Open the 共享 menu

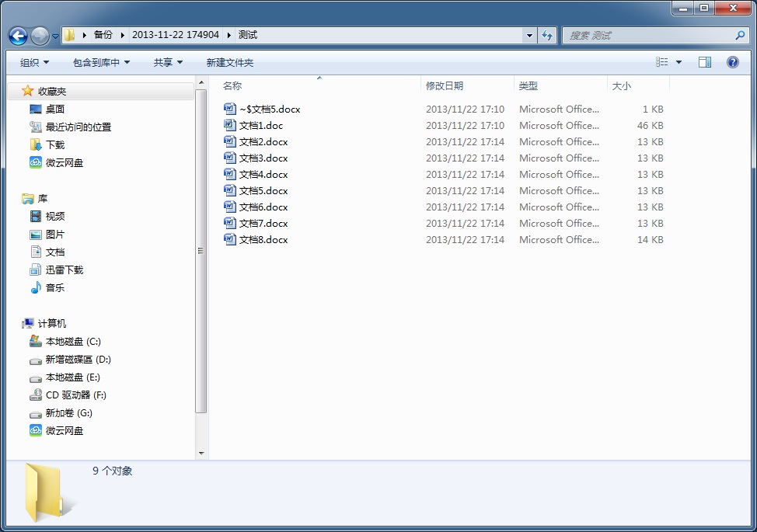pos(168,62)
